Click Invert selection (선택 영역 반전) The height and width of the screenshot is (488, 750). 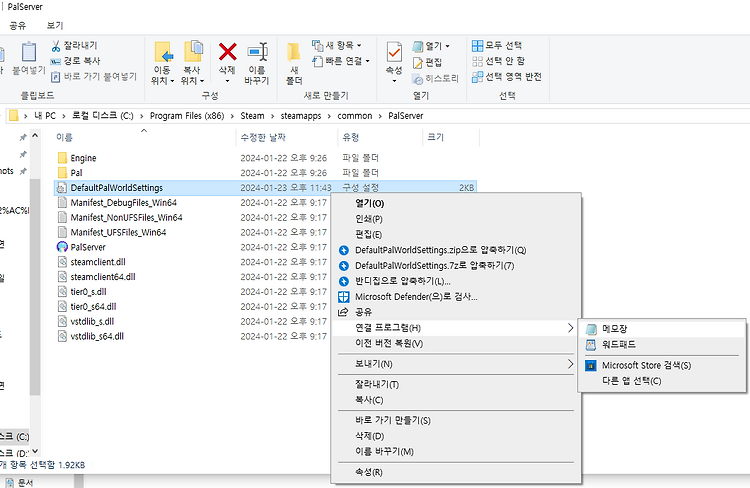tap(507, 77)
